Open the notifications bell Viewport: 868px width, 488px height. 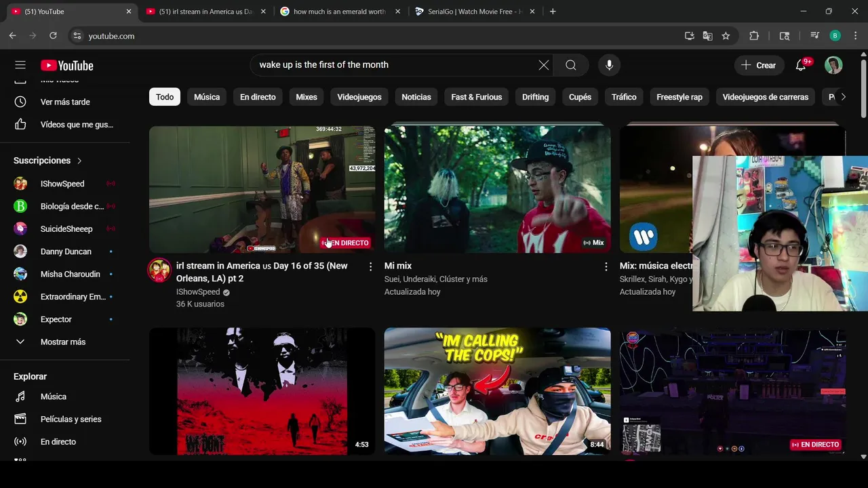coord(801,65)
